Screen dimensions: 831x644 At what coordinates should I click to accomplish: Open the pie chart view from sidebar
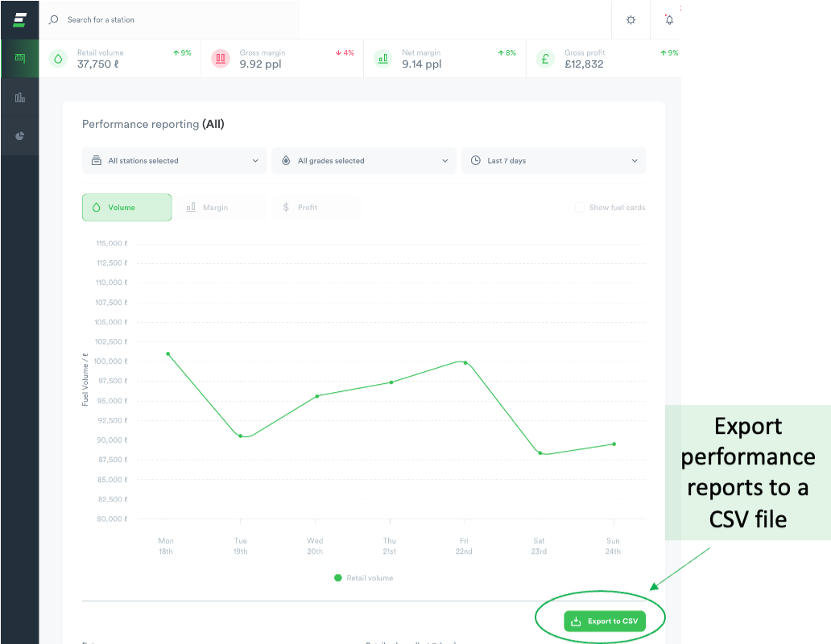pos(19,135)
